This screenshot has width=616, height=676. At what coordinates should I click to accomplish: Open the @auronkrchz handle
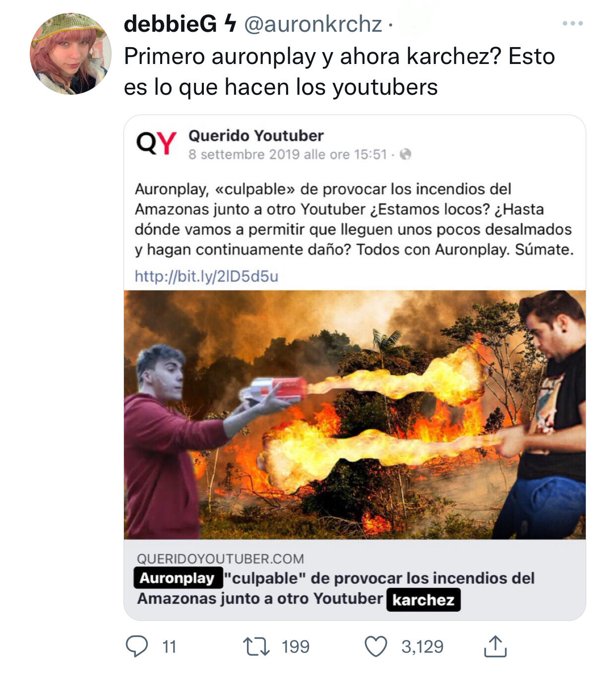(x=313, y=24)
